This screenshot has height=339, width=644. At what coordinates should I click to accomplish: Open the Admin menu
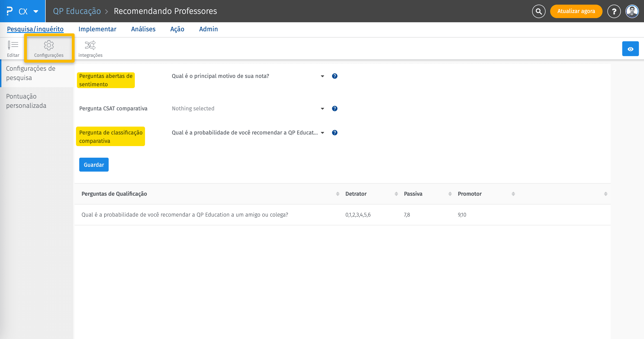click(x=208, y=29)
